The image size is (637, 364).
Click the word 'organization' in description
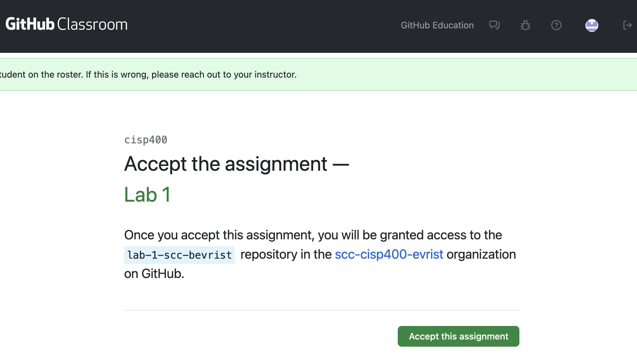[x=481, y=254]
